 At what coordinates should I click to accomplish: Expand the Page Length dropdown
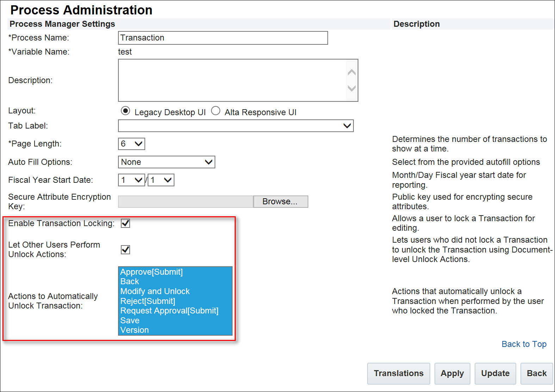click(x=131, y=144)
